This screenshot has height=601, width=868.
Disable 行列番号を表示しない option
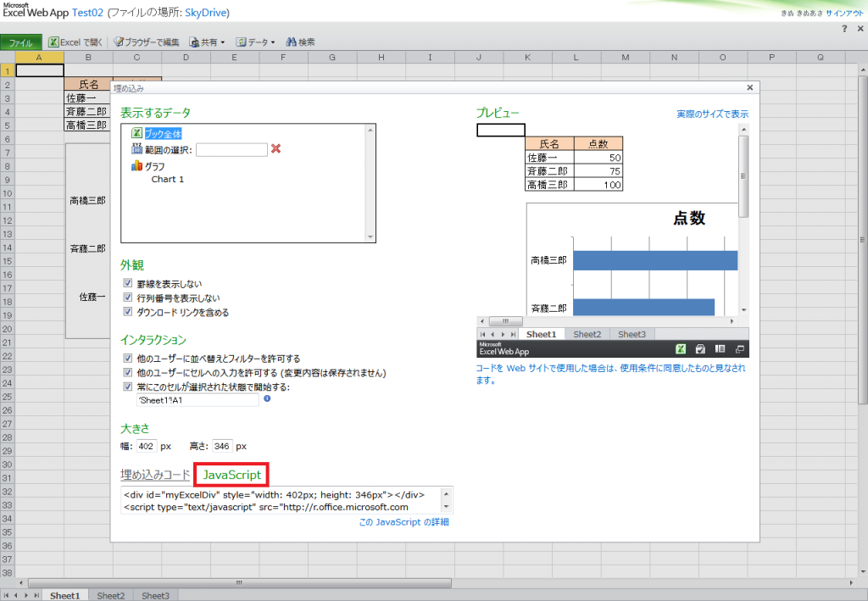(x=127, y=297)
